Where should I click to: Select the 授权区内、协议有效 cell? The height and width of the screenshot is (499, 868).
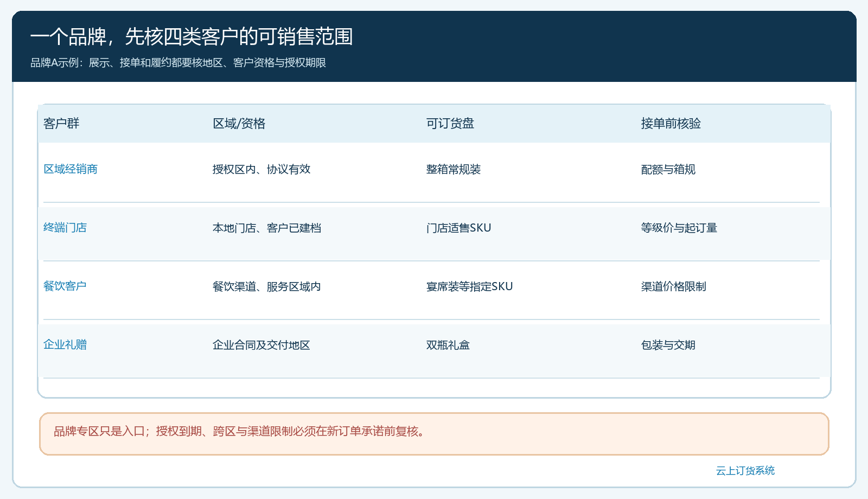tap(261, 169)
